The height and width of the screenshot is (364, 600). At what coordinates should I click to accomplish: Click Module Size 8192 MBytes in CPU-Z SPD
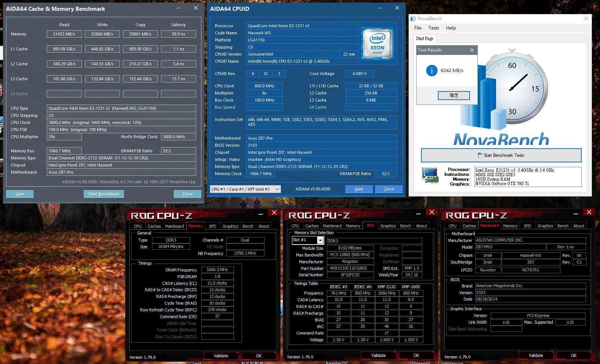click(x=350, y=248)
